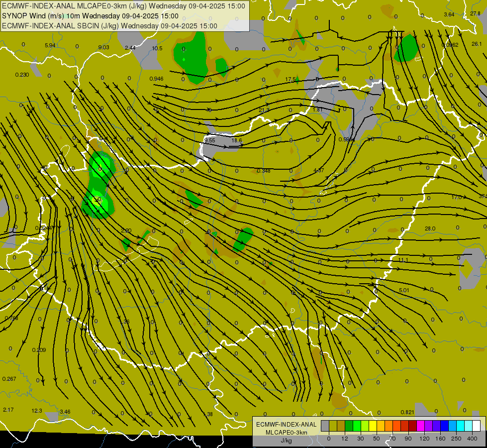Click the map value 18.6
The width and height of the screenshot is (487, 448).
pos(237,140)
